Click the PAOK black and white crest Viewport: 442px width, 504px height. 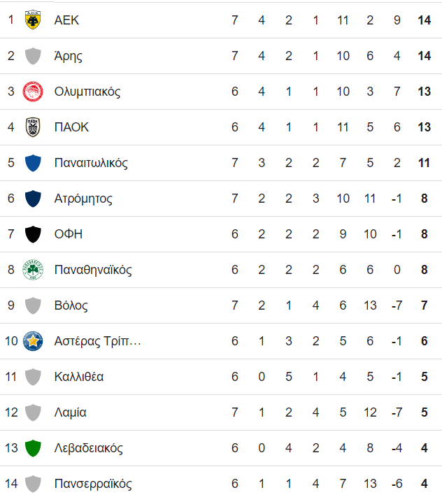tap(33, 127)
